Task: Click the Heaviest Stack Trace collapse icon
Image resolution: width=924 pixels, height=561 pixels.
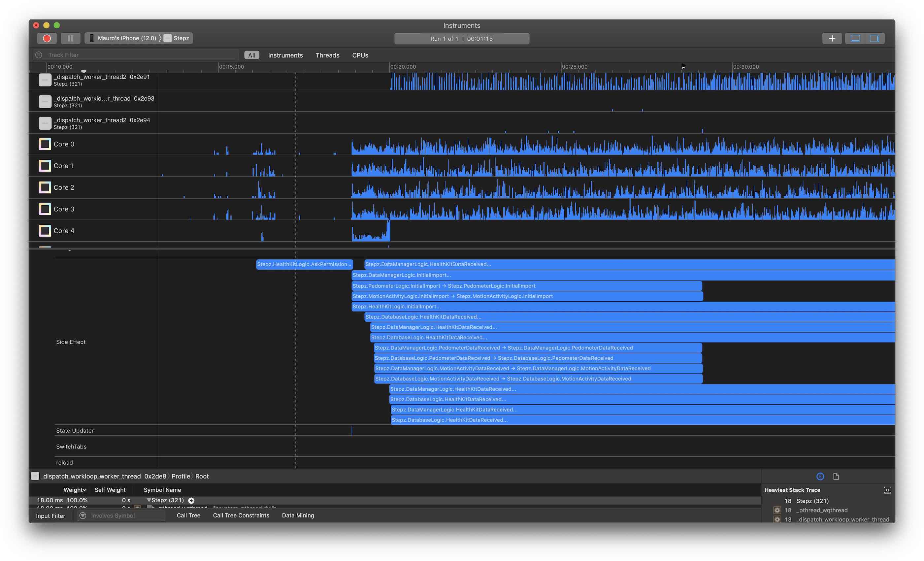Action: [x=887, y=490]
